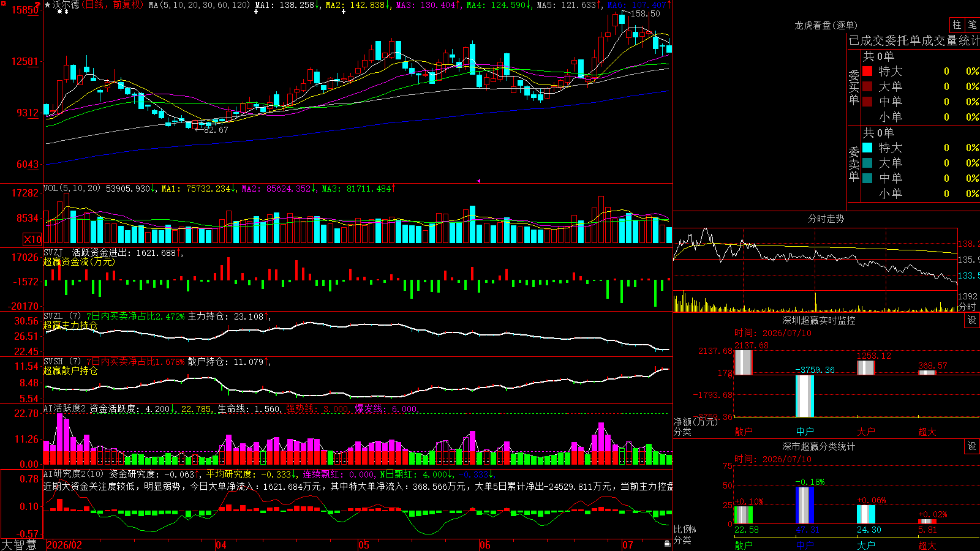Select 散户 category in the 深市超赢分类统计 chart
This screenshot has width=980, height=551.
[744, 545]
